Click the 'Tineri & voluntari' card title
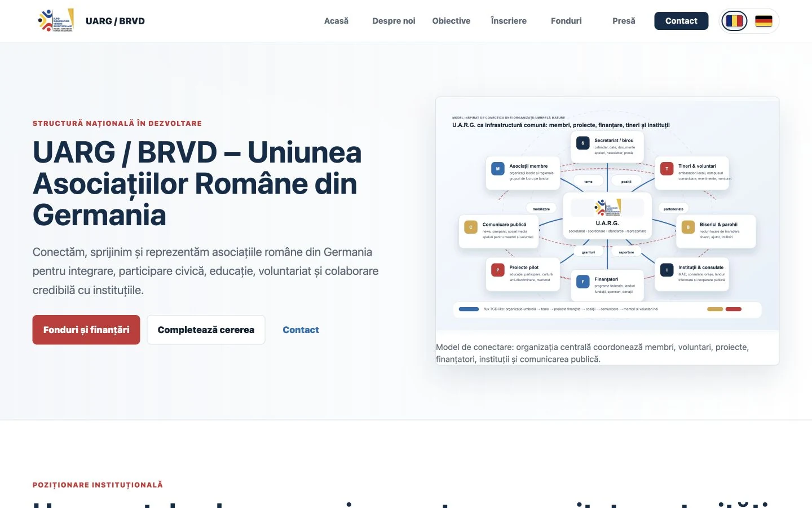Screen dimensions: 812x508 pyautogui.click(x=697, y=167)
